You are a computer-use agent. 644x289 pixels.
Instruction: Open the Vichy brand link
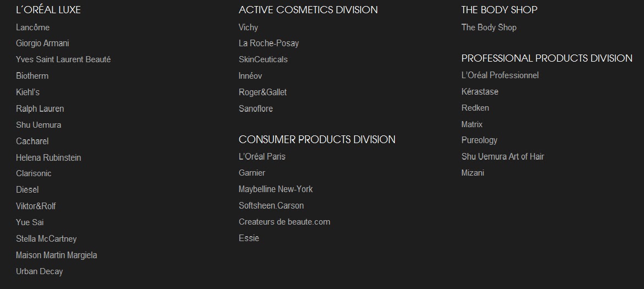[x=249, y=28]
